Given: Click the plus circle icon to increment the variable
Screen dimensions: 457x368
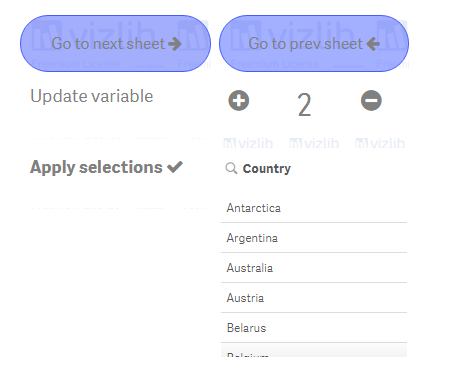Looking at the screenshot, I should (239, 100).
